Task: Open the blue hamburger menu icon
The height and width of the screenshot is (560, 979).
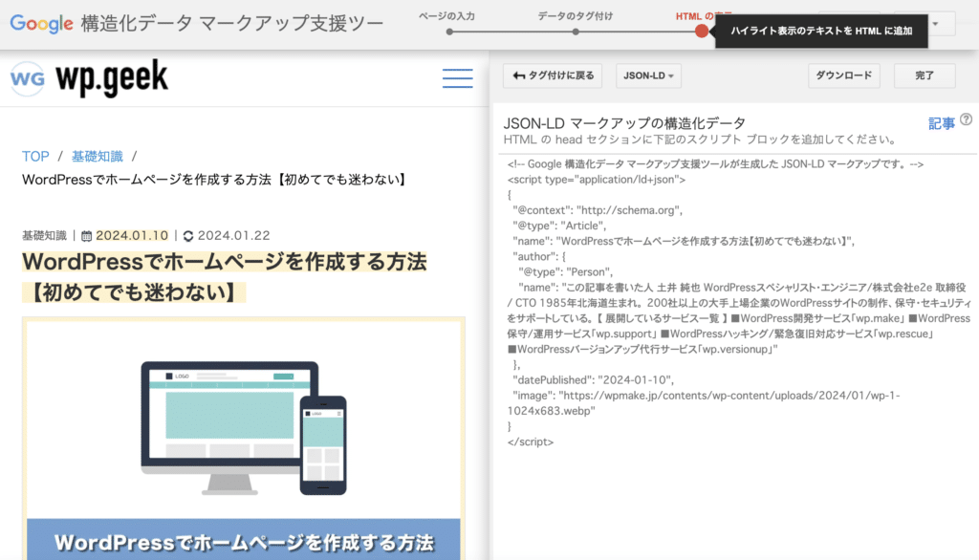Action: pyautogui.click(x=457, y=78)
